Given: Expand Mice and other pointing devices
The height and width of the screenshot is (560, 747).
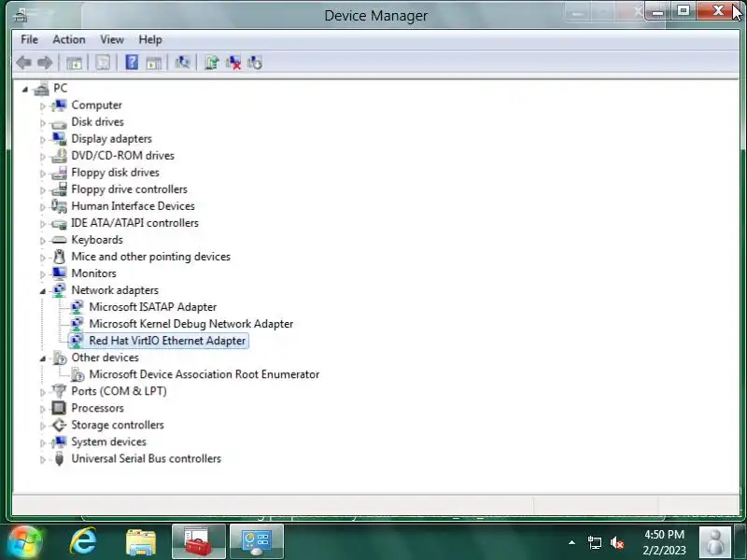Looking at the screenshot, I should (x=42, y=258).
